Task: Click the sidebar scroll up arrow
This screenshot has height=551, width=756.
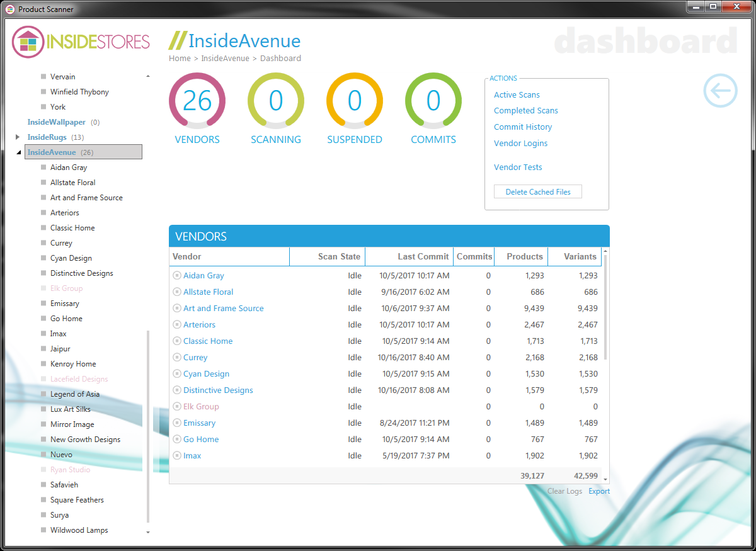Action: point(148,76)
